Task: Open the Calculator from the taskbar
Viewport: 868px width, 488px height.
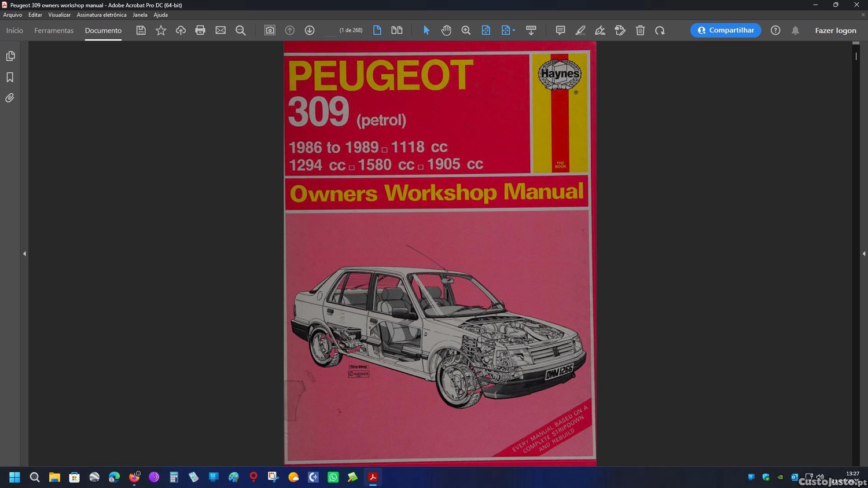Action: point(174,477)
